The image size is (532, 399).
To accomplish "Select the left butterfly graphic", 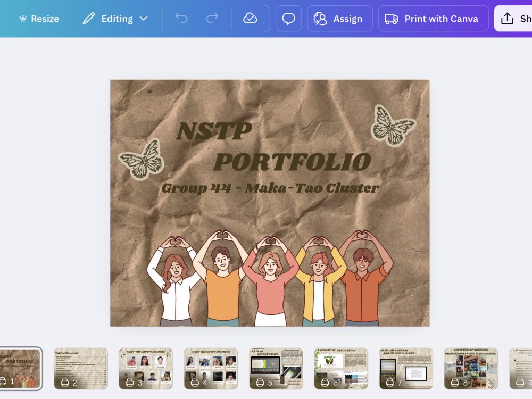I will tap(143, 160).
